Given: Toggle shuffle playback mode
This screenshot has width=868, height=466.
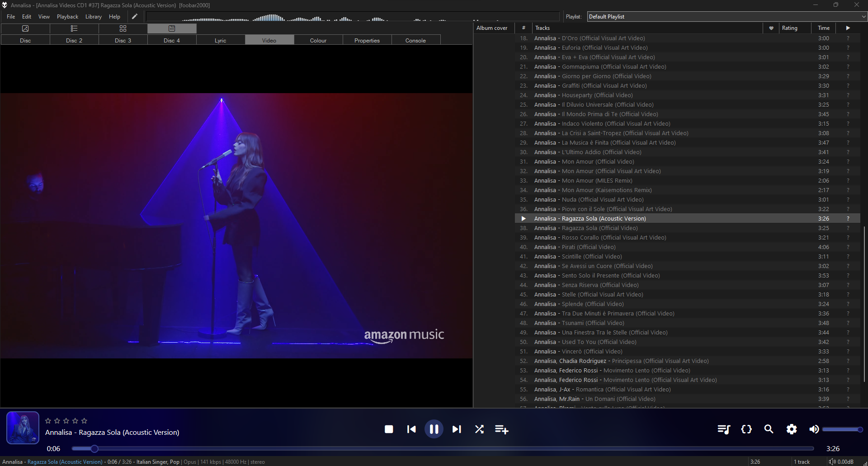Looking at the screenshot, I should pyautogui.click(x=479, y=429).
